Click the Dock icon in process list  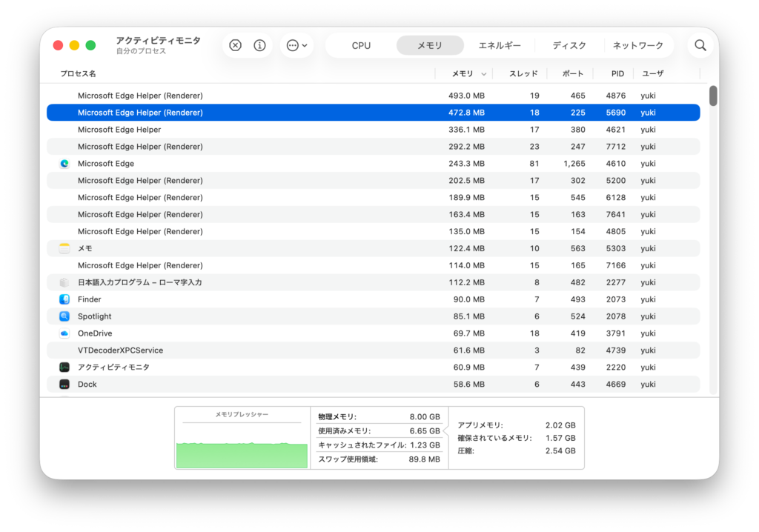point(64,384)
